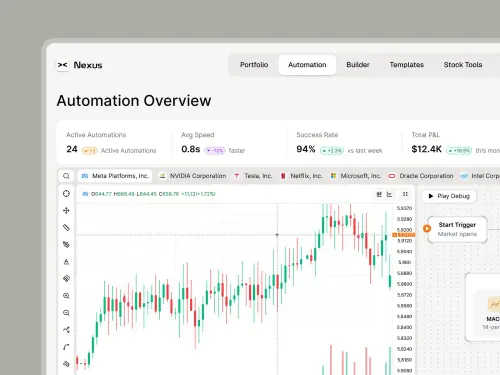This screenshot has width=500, height=375.
Task: Open the candlestick chart type icon
Action: (x=379, y=194)
